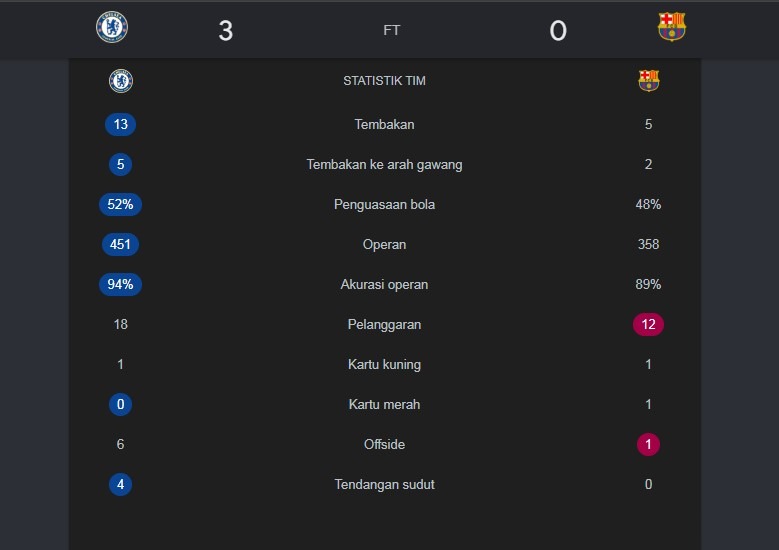Viewport: 779px width, 550px height.
Task: Click Chelsea's 4 corner kicks badge
Action: [x=120, y=484]
